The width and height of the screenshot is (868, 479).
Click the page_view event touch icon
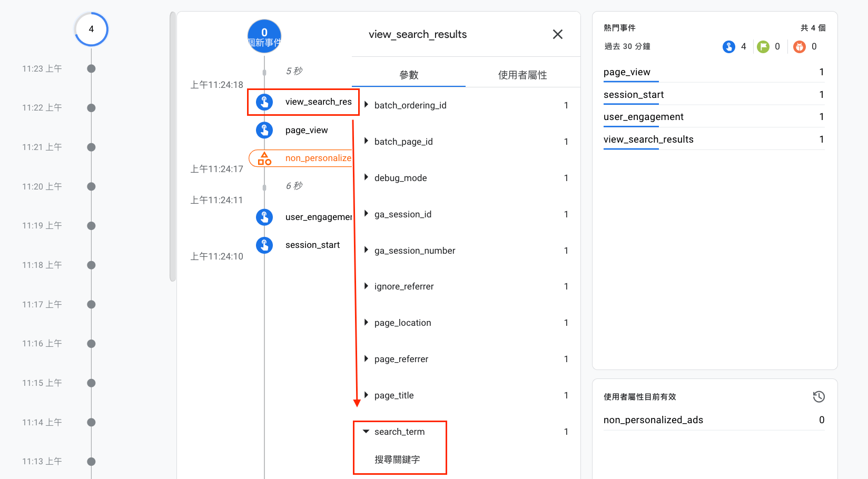[x=264, y=130]
